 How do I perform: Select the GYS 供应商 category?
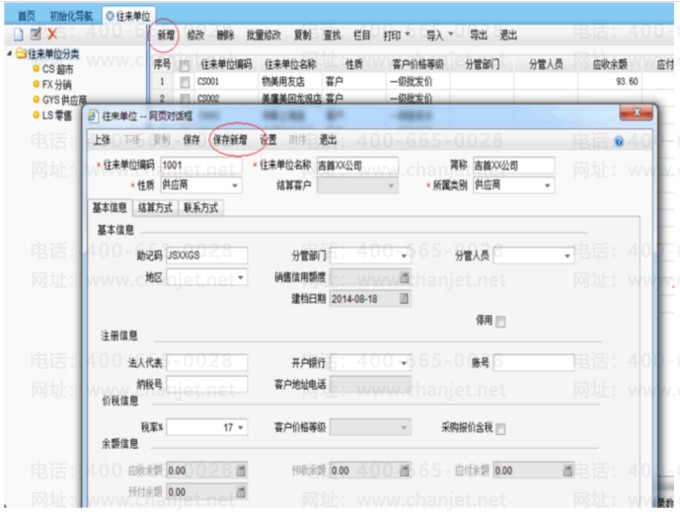(x=64, y=100)
